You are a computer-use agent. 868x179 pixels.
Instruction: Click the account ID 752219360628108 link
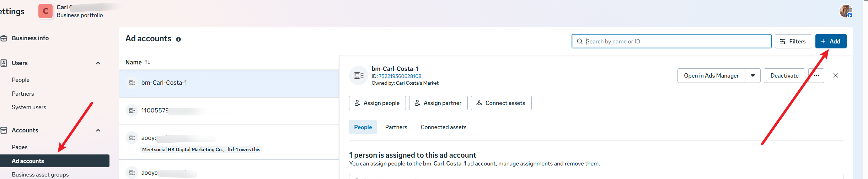point(400,76)
